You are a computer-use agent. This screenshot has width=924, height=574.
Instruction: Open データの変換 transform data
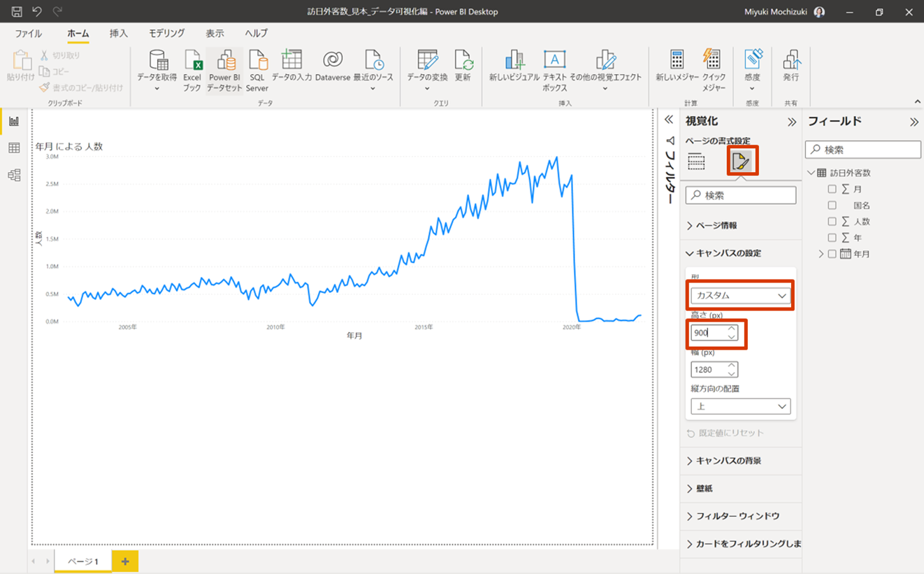click(427, 71)
